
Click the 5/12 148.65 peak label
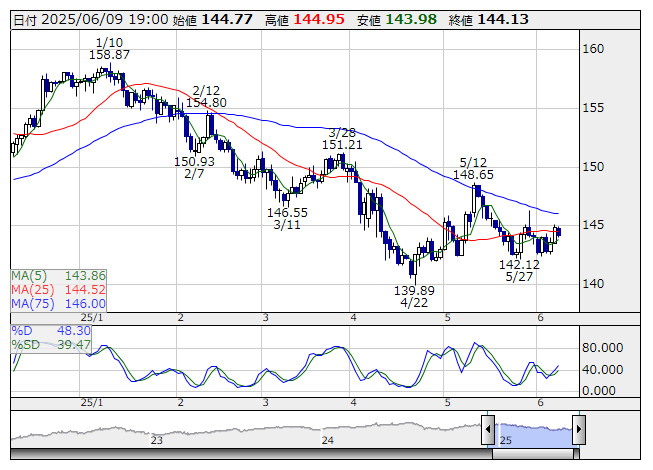point(473,169)
